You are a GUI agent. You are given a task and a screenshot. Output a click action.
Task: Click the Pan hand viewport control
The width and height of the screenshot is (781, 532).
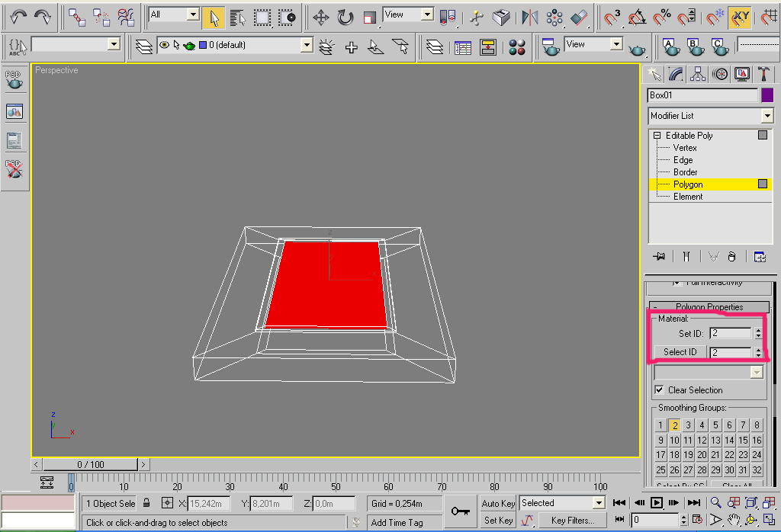(733, 520)
